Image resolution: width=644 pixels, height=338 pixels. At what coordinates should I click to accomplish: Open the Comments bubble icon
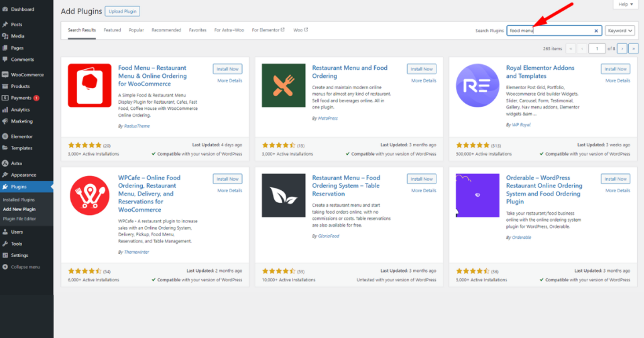pos(5,60)
